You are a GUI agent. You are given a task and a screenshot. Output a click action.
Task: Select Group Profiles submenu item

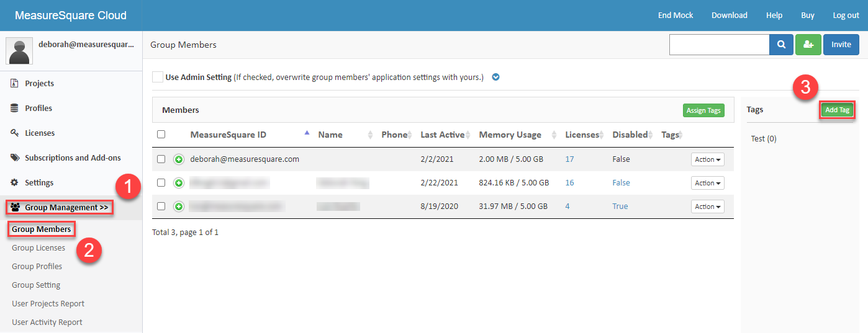[x=37, y=266]
